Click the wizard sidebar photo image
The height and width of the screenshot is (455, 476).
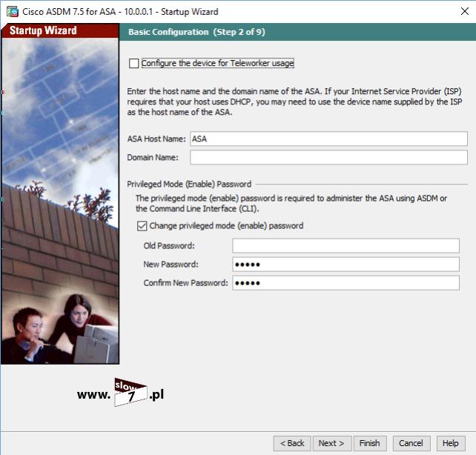click(x=60, y=201)
